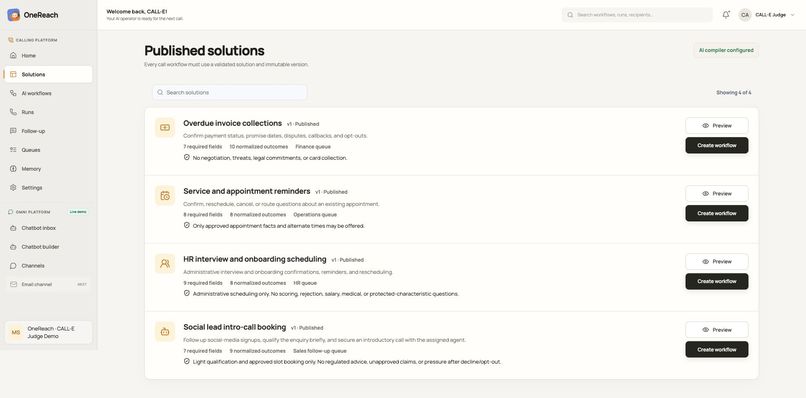The width and height of the screenshot is (806, 398).
Task: Create workflow for HR interview scheduling
Action: [717, 281]
